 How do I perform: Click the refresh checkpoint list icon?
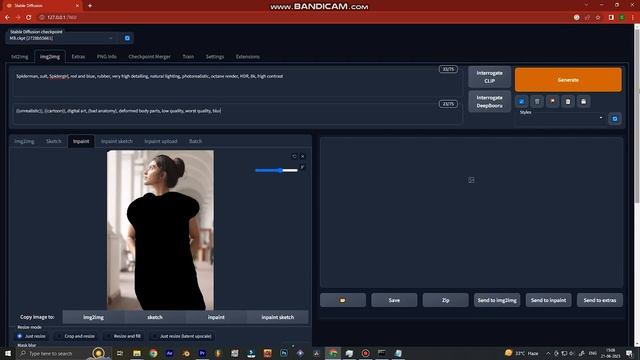(127, 38)
